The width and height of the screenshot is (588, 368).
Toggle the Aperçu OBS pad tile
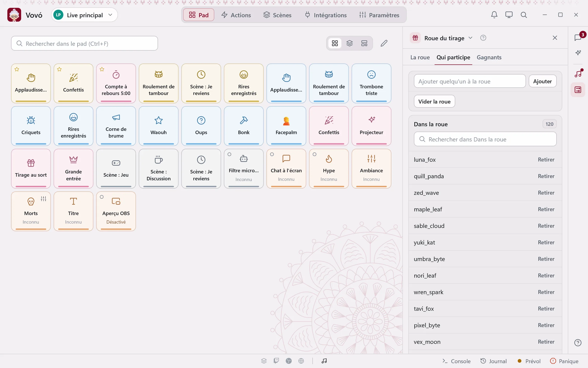[x=116, y=211]
